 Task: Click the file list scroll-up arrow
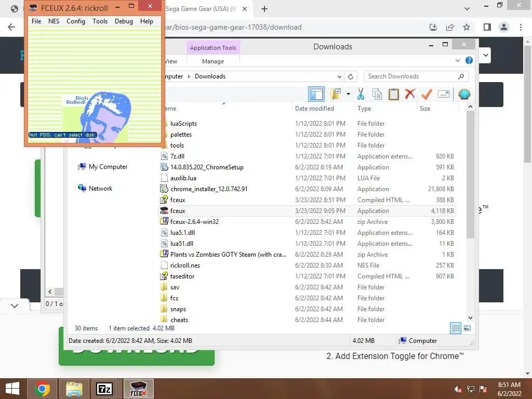470,107
